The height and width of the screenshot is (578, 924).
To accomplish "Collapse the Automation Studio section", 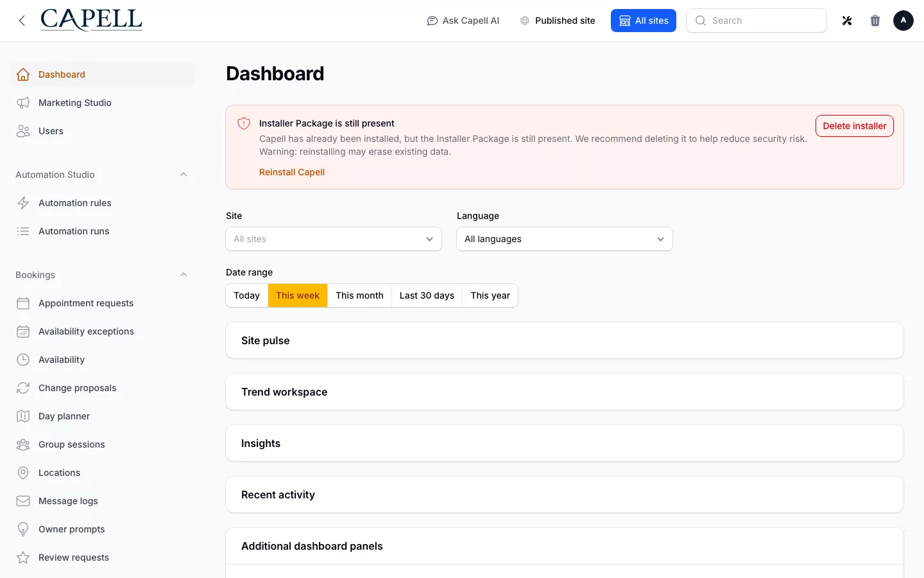I will click(x=184, y=175).
